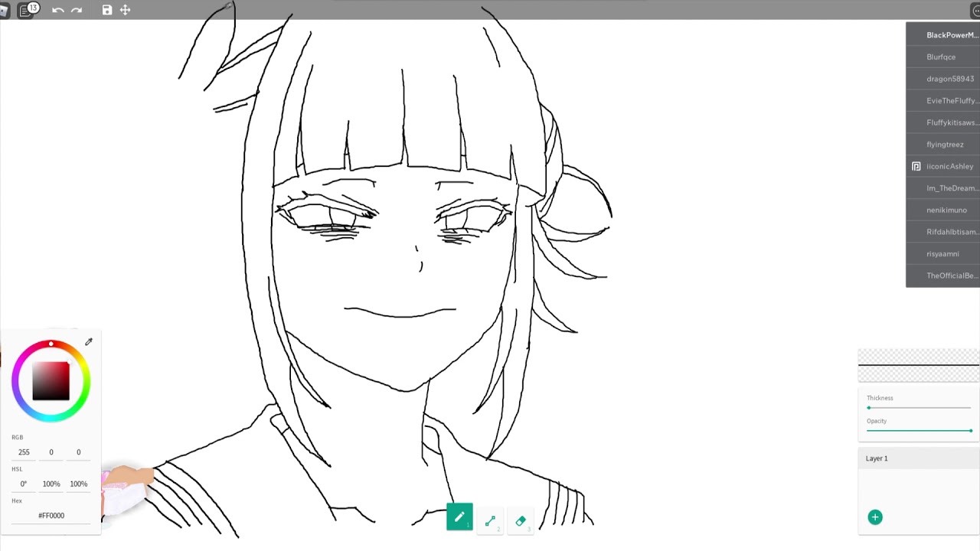
Task: Select the move/pan canvas tool
Action: pos(126,10)
